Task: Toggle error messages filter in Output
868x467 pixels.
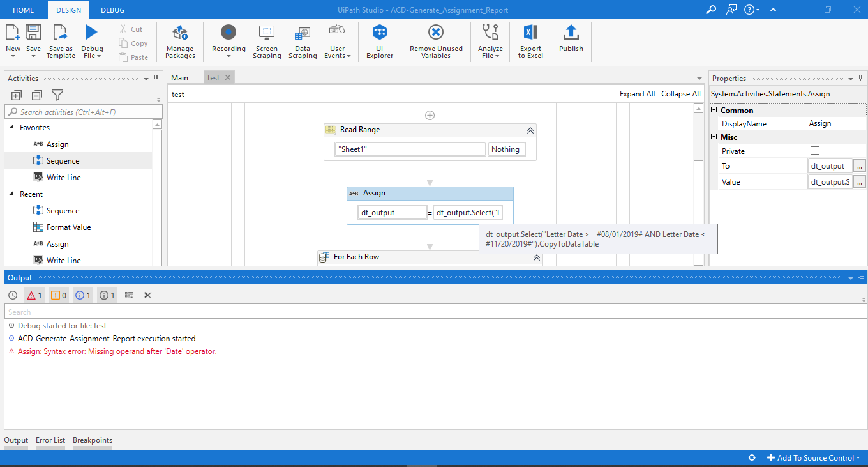Action: click(x=34, y=295)
